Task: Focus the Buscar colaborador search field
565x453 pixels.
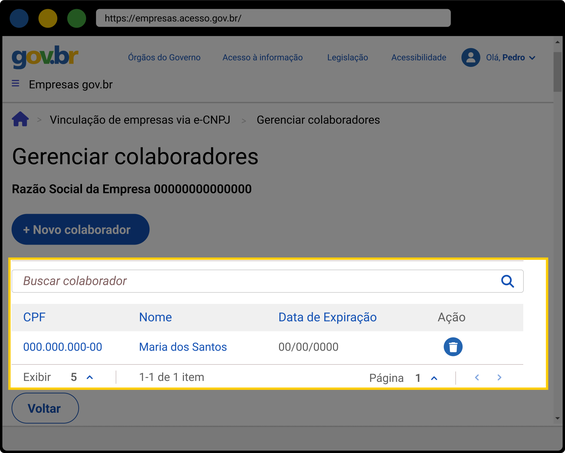Action: click(267, 281)
